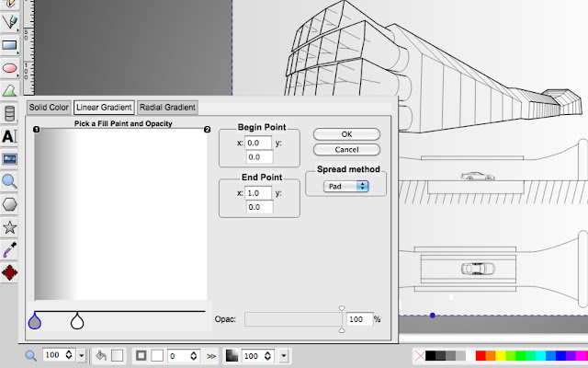Viewport: 588px width, 368px height.
Task: Switch to the Linear Gradient tab
Action: pos(104,108)
